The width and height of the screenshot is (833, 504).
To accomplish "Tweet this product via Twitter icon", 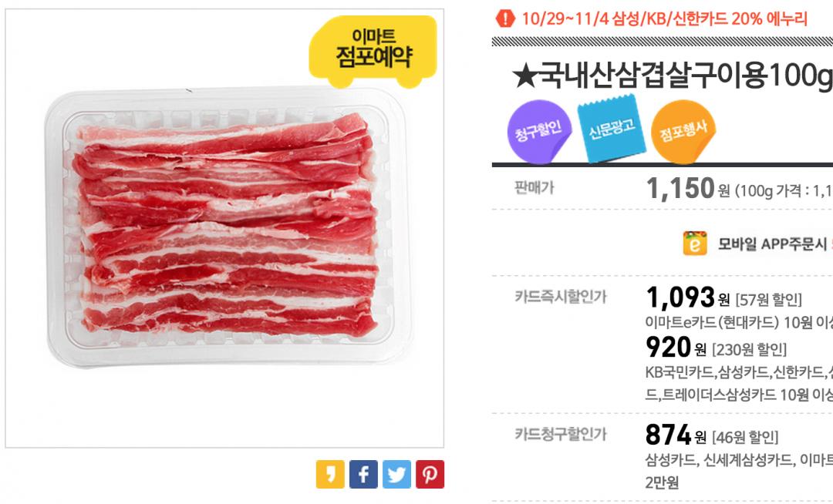I will click(396, 474).
